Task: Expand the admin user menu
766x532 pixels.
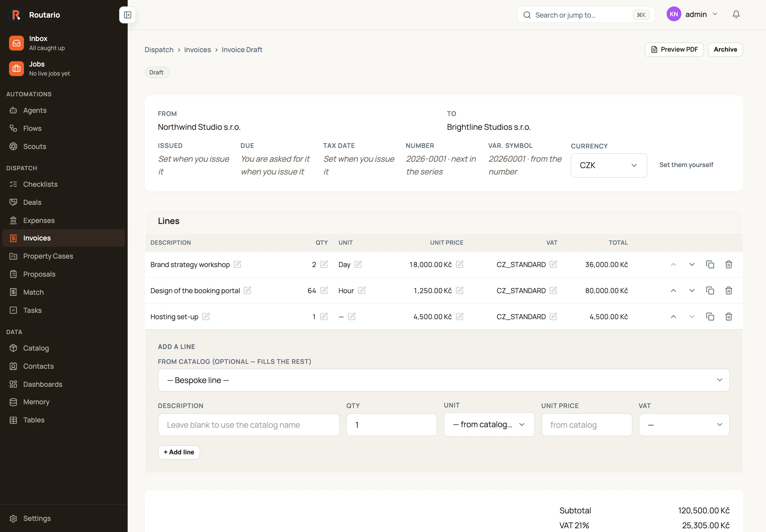Action: point(692,14)
